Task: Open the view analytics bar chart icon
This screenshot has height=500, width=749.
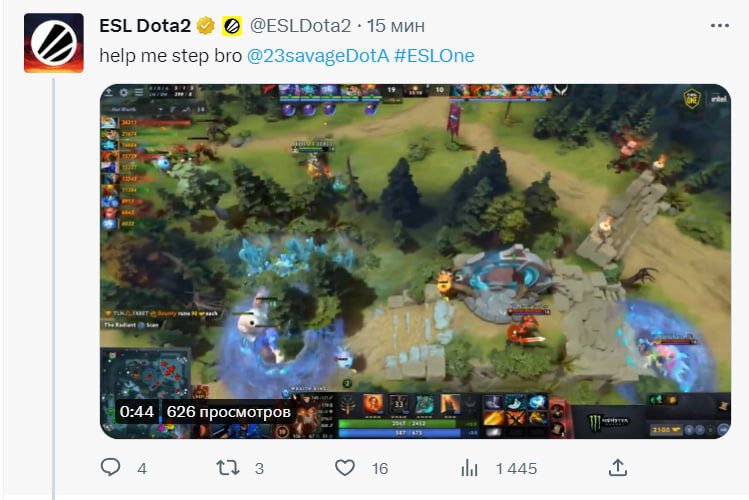Action: coord(470,468)
